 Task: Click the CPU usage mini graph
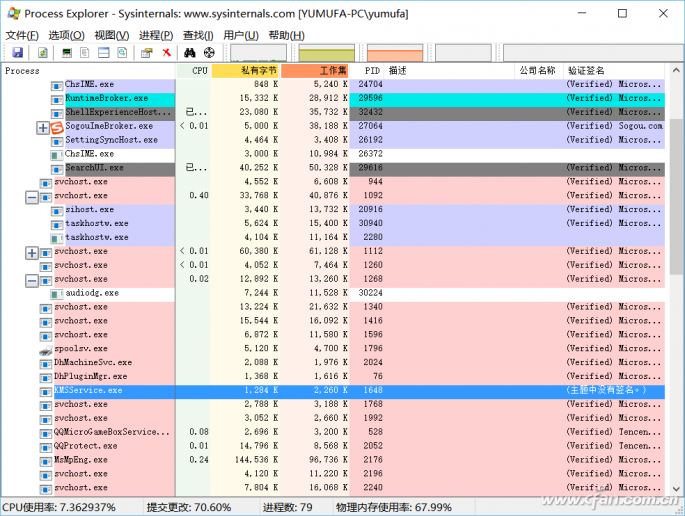pos(258,53)
